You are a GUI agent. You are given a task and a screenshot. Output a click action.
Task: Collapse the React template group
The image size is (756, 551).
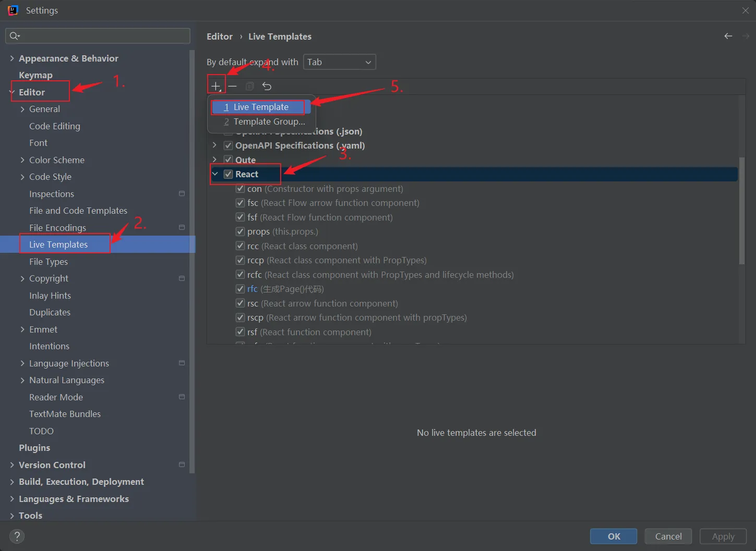(215, 174)
